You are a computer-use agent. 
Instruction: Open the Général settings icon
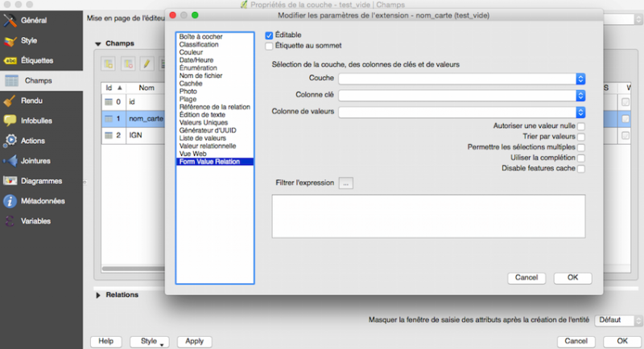(10, 20)
